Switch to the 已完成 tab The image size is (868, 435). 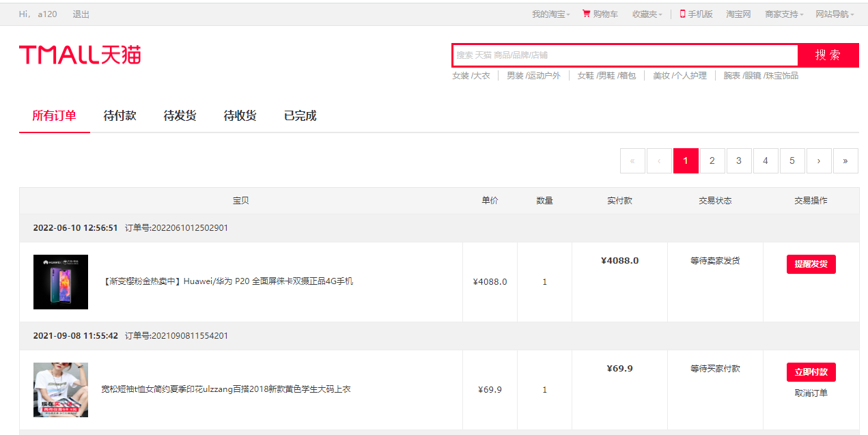pyautogui.click(x=300, y=115)
